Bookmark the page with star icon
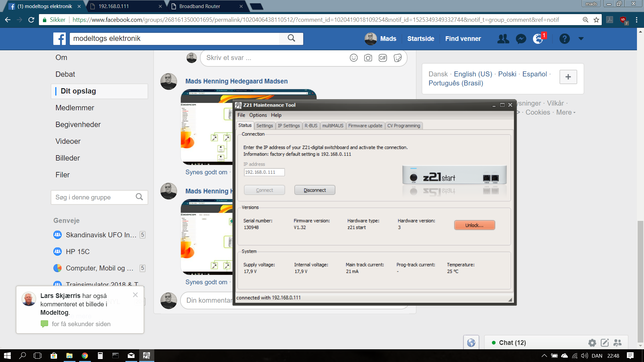 pos(596,20)
